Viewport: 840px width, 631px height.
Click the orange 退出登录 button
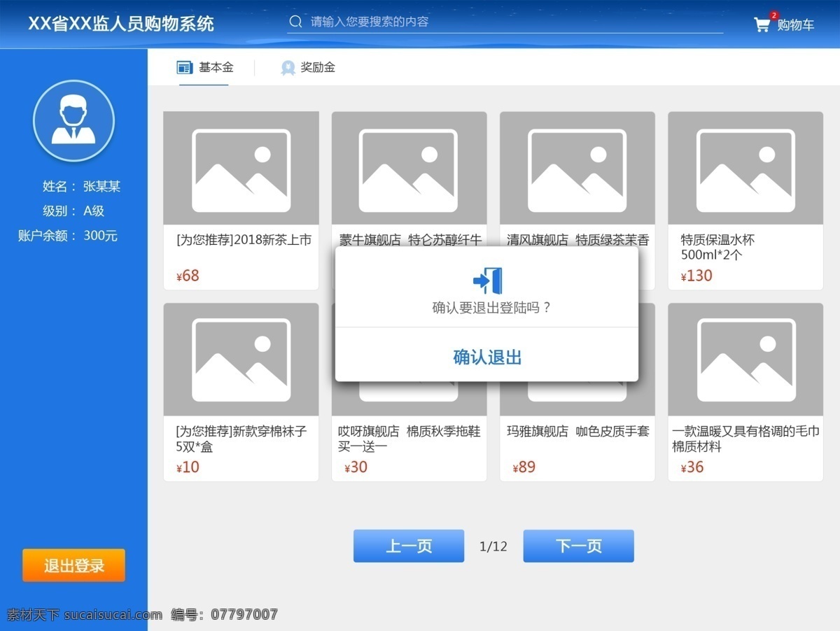pyautogui.click(x=73, y=565)
